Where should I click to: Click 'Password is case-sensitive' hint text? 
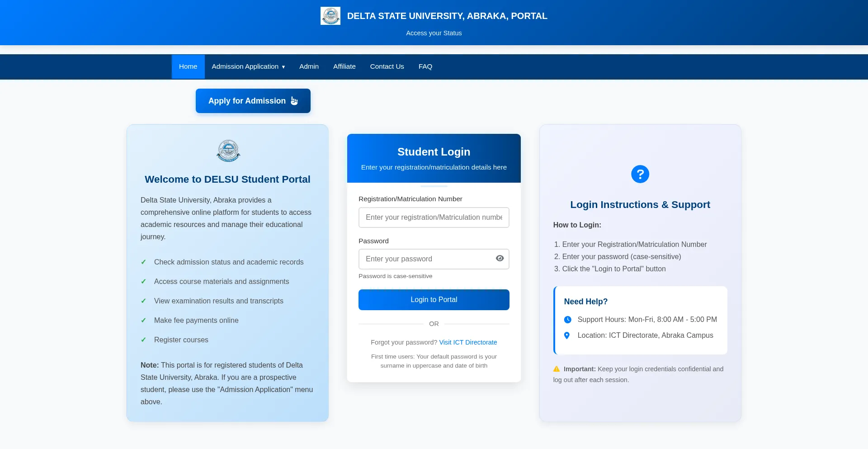click(x=396, y=276)
